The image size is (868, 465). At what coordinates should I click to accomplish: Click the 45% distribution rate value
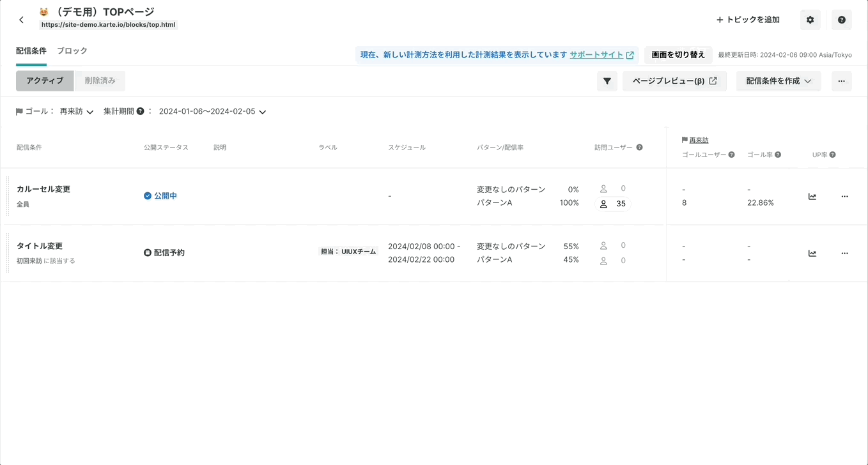click(571, 259)
